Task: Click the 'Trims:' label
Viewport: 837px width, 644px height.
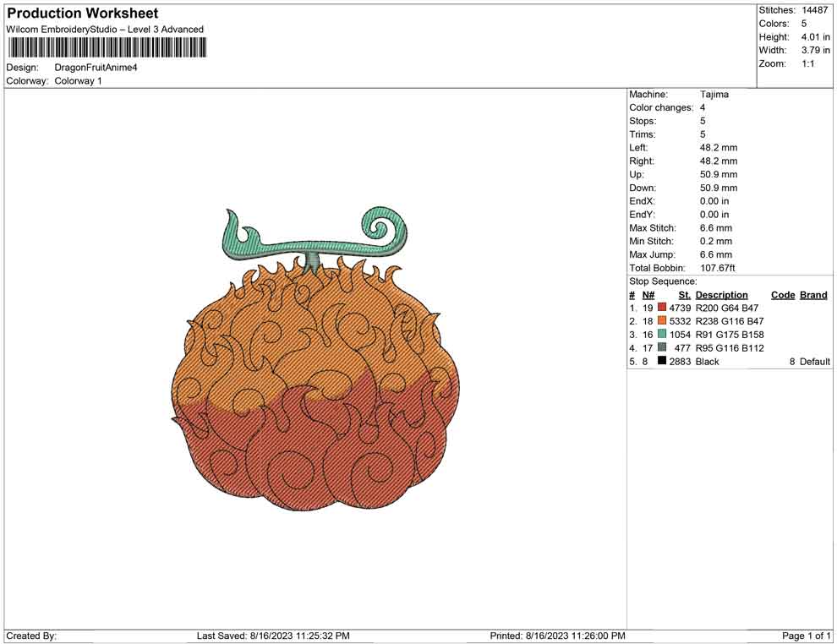Action: point(643,134)
